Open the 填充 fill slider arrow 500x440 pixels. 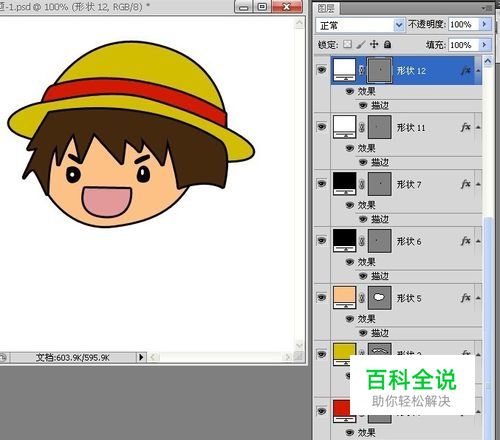tap(485, 45)
